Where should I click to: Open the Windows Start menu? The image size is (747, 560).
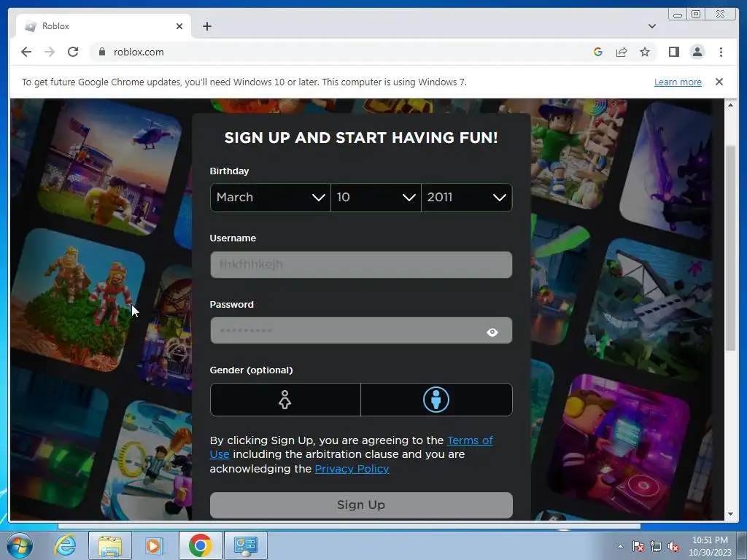click(x=19, y=545)
